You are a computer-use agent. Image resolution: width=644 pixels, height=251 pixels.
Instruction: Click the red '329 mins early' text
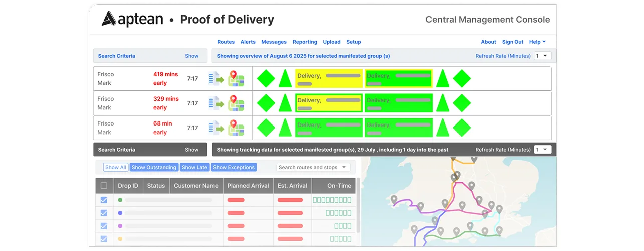coord(166,103)
